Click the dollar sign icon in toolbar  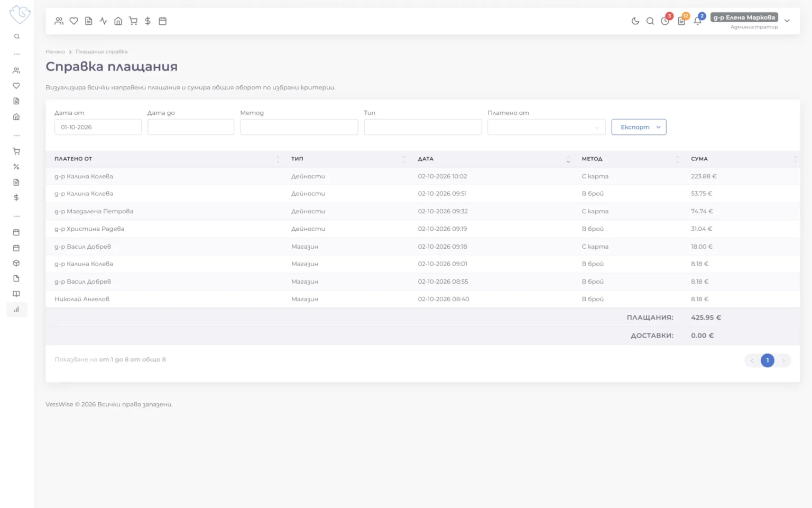click(147, 21)
